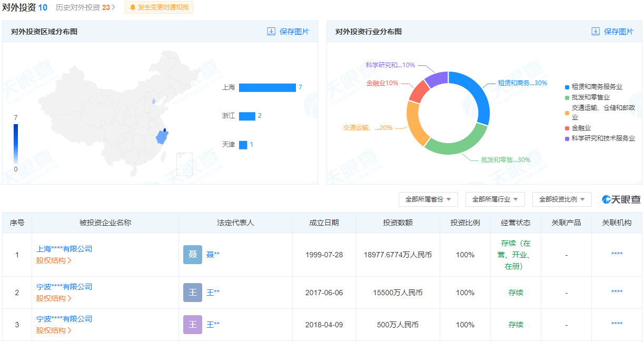The image size is (644, 342).
Task: Click the blue 上海 bar in chart
Action: tap(267, 87)
